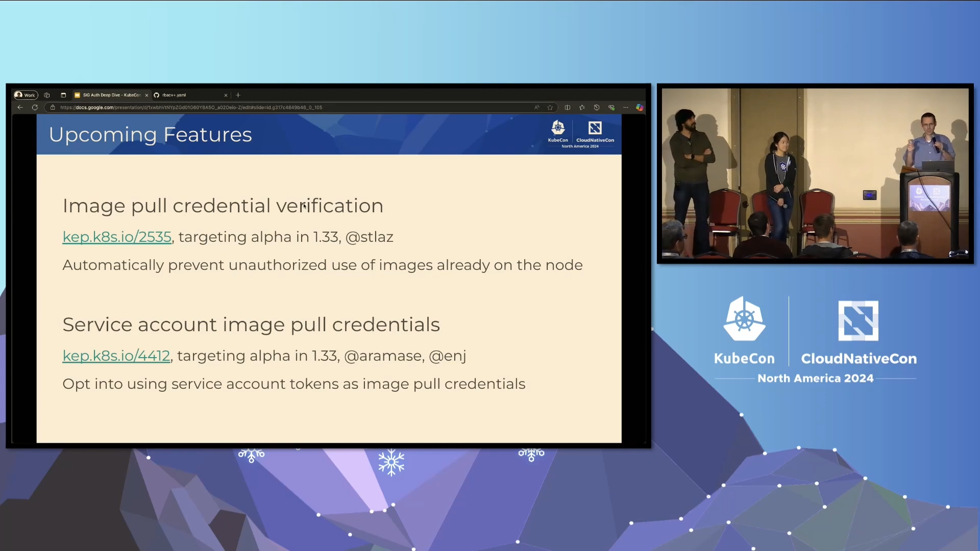
Task: Enter Read Aloud mode via A icon
Action: pos(536,107)
